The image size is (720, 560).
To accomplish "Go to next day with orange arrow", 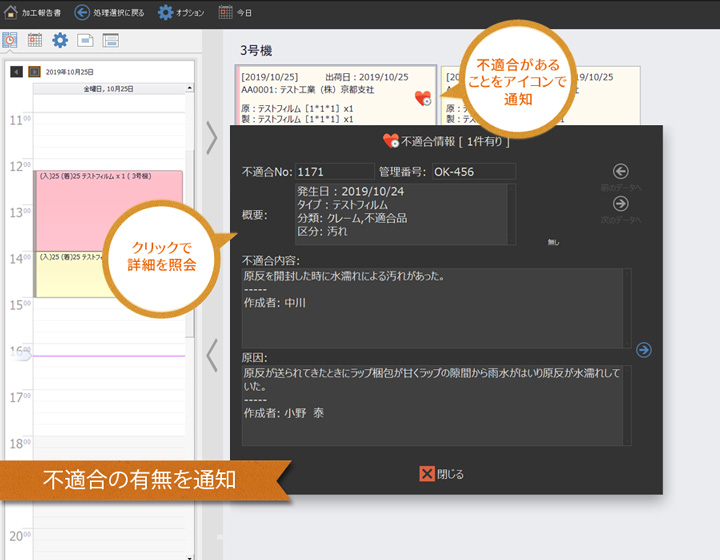I will pos(34,72).
